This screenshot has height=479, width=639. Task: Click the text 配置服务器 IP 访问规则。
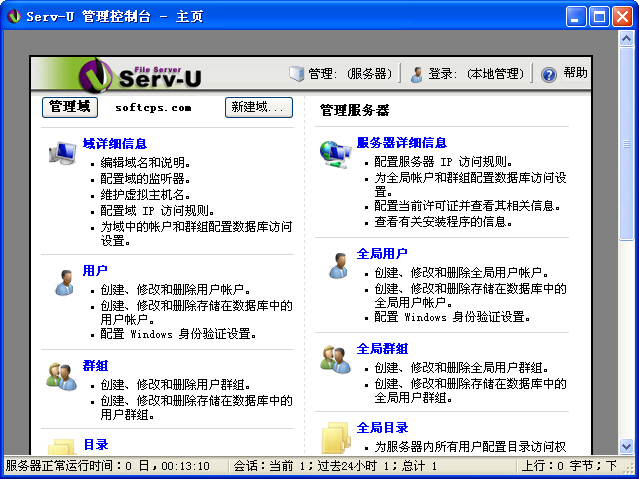443,162
